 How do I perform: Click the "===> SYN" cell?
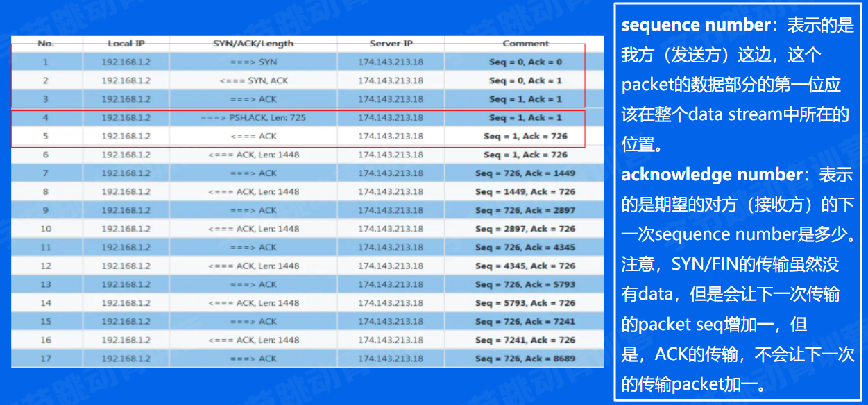click(x=253, y=62)
